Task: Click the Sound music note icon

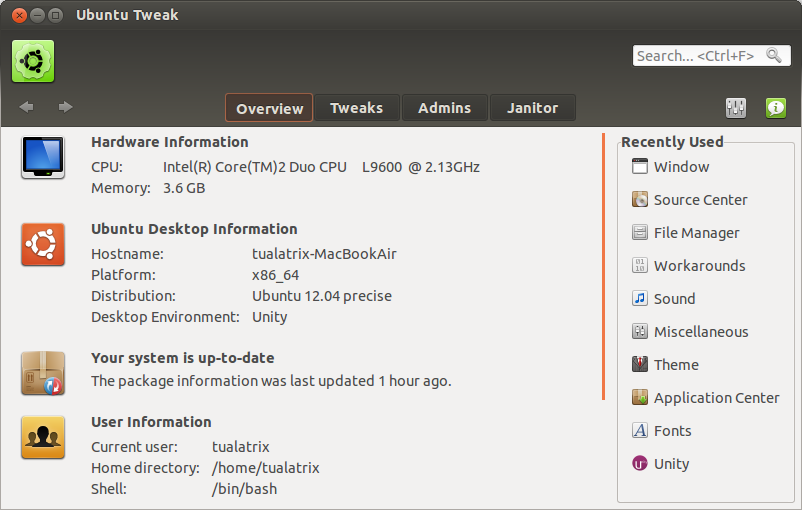Action: [640, 298]
